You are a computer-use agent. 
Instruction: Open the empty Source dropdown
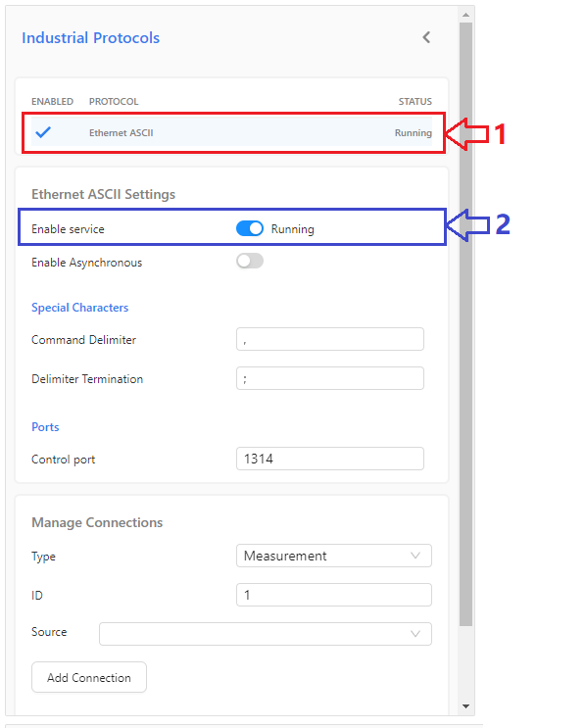pyautogui.click(x=266, y=634)
